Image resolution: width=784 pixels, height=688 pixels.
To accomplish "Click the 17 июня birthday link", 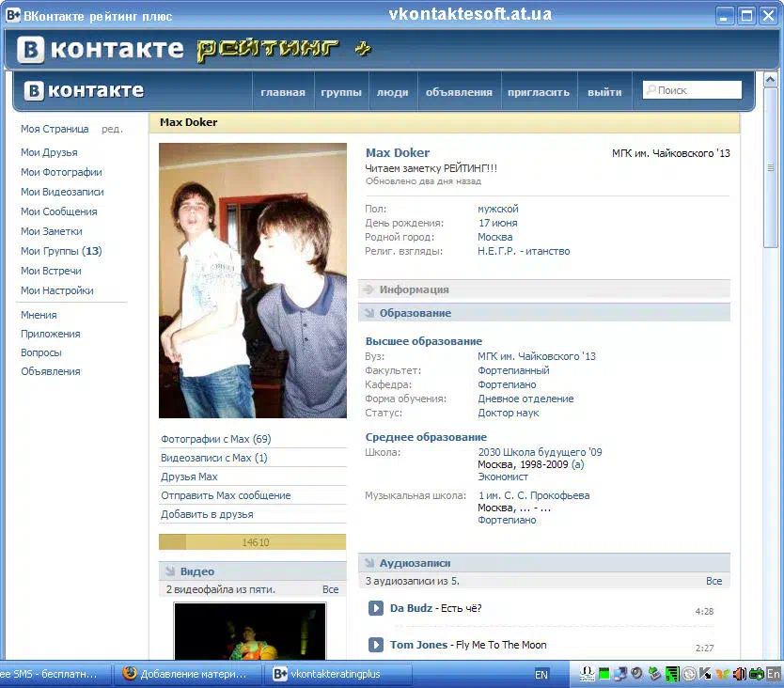I will tap(498, 223).
